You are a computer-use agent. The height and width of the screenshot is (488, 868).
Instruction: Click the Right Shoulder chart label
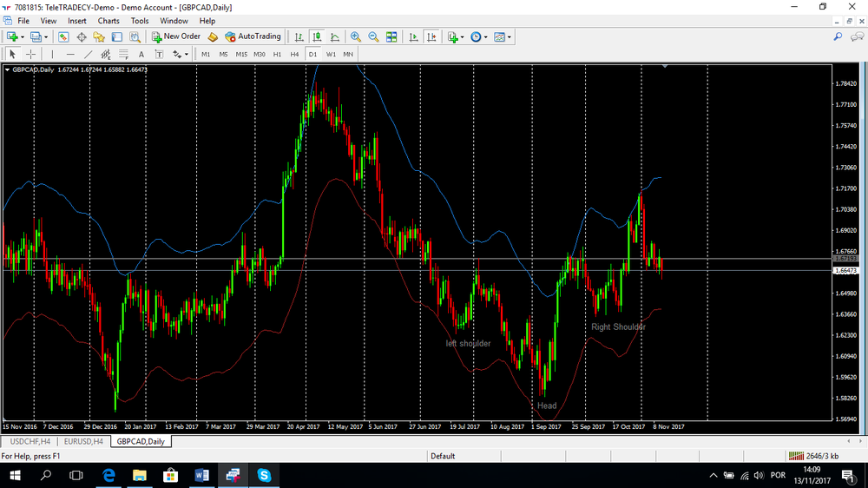(618, 326)
